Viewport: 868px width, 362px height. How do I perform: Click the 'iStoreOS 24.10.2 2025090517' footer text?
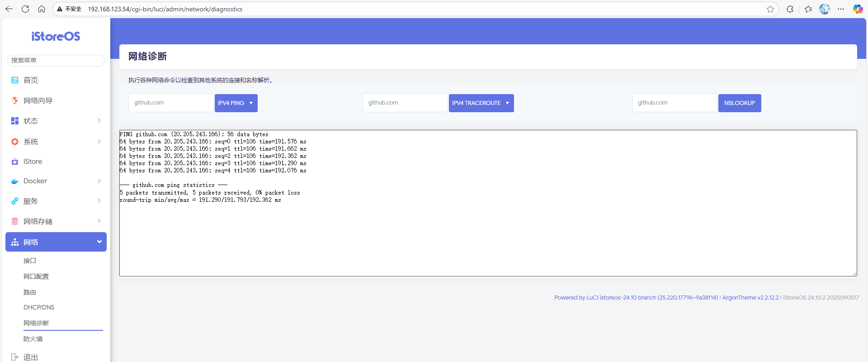coord(821,298)
